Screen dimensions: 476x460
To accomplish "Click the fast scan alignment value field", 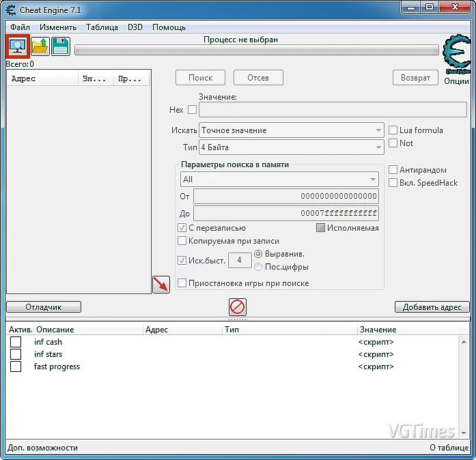I will (240, 260).
